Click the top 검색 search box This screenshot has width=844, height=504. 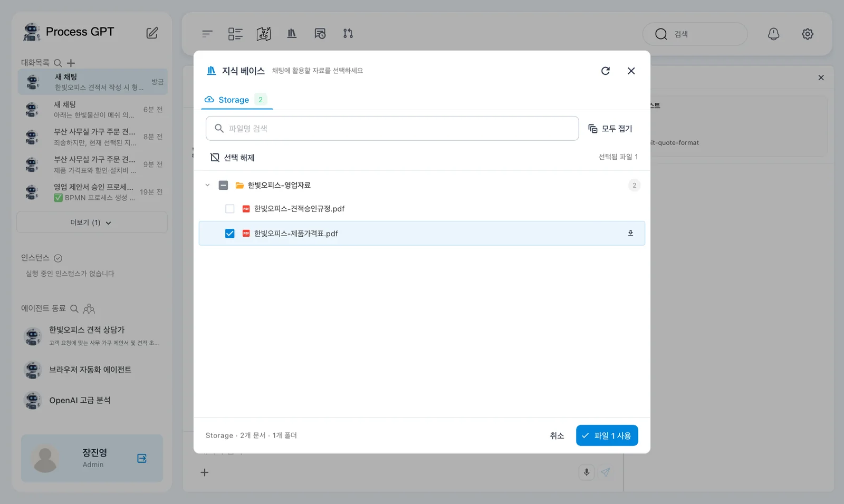pyautogui.click(x=695, y=34)
